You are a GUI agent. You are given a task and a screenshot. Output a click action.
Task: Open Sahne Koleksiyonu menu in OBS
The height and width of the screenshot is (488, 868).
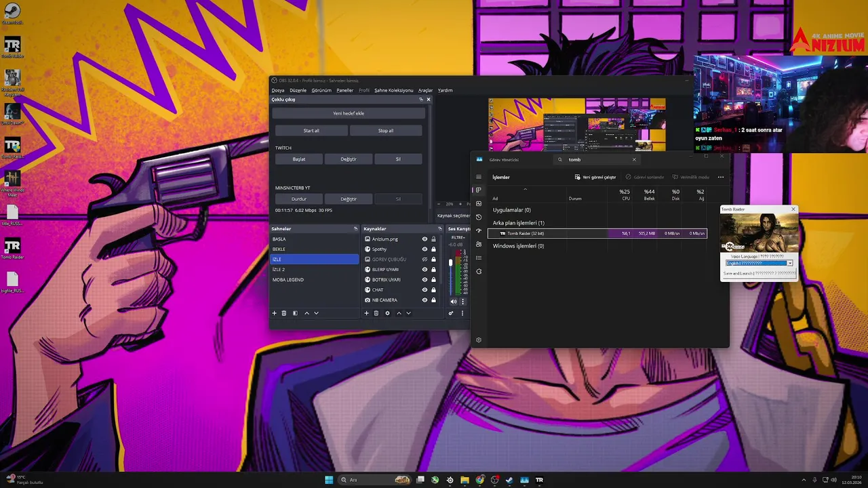click(394, 90)
